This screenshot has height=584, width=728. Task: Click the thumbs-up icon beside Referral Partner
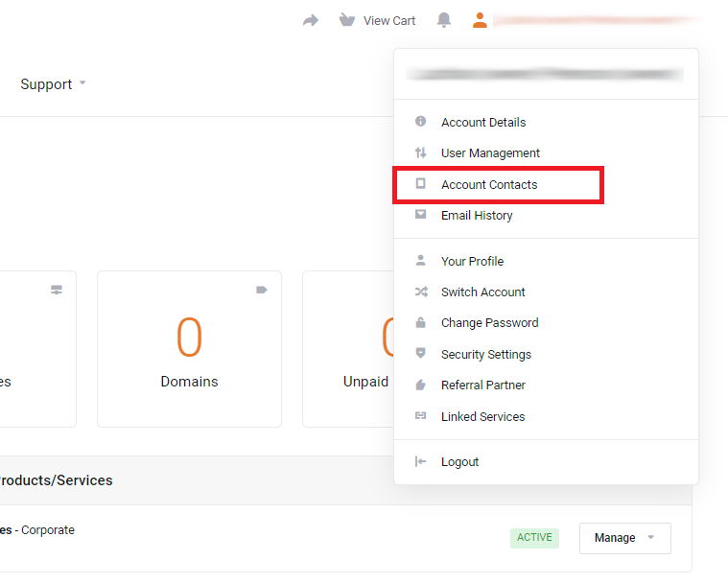click(421, 385)
